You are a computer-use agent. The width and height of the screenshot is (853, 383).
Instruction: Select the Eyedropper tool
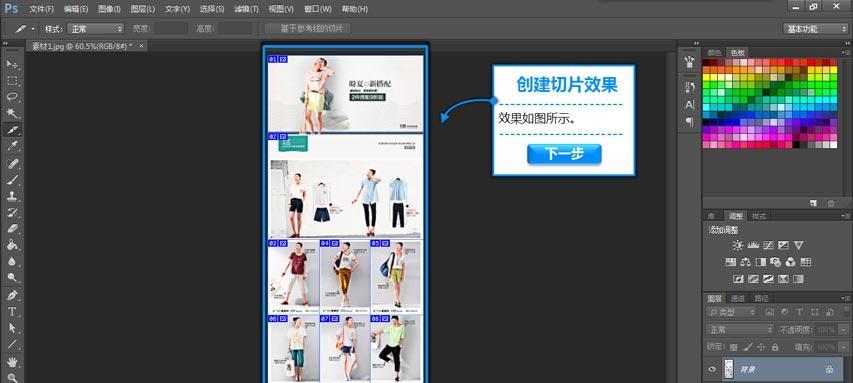pos(12,146)
